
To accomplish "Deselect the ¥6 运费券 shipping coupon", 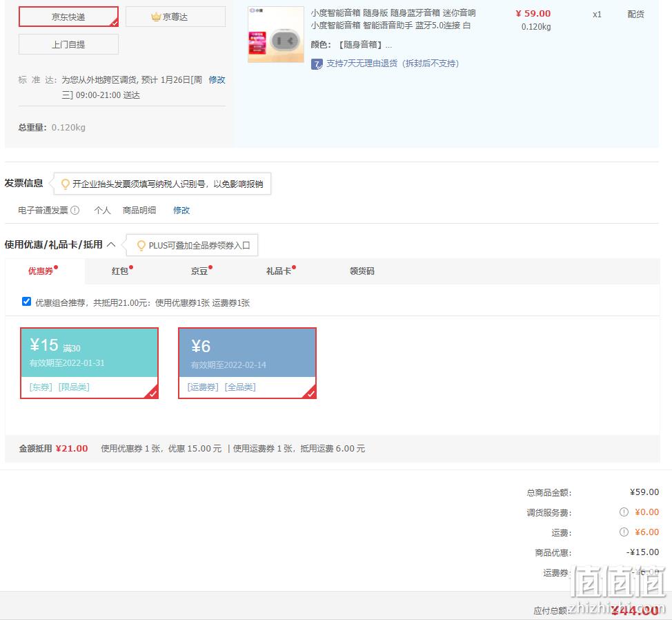I will tap(247, 362).
